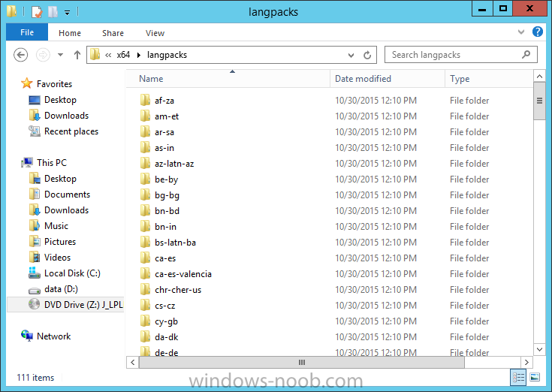The width and height of the screenshot is (552, 392).
Task: Expand the ribbon with the chevron
Action: [x=521, y=32]
